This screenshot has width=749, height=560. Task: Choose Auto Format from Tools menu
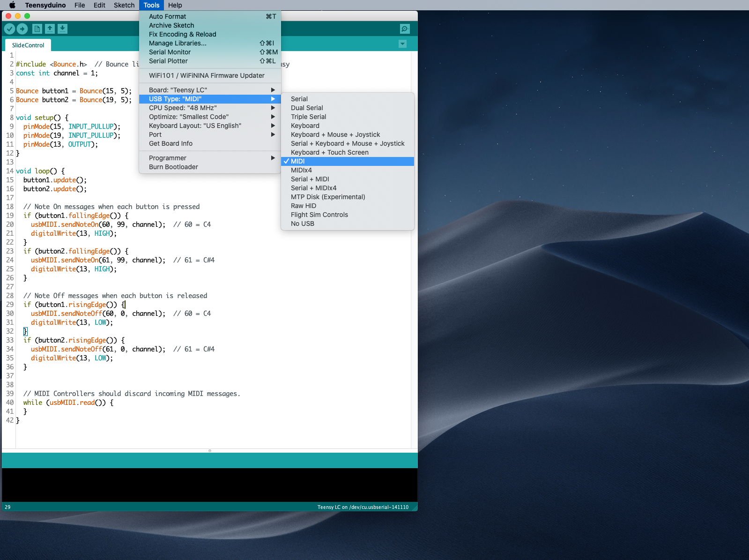coord(210,16)
